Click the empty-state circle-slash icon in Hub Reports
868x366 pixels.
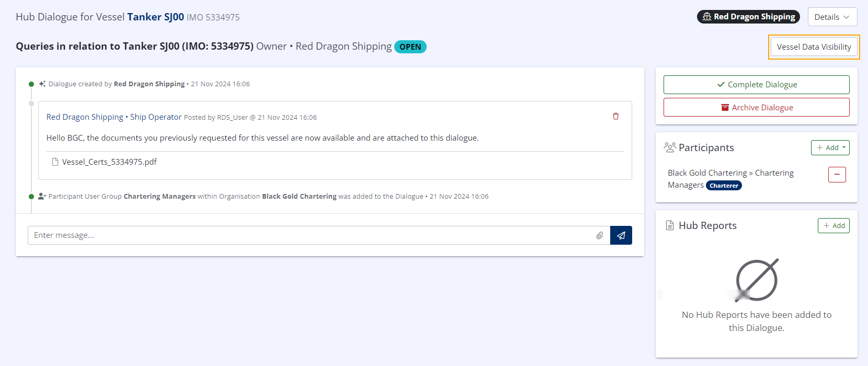point(756,280)
